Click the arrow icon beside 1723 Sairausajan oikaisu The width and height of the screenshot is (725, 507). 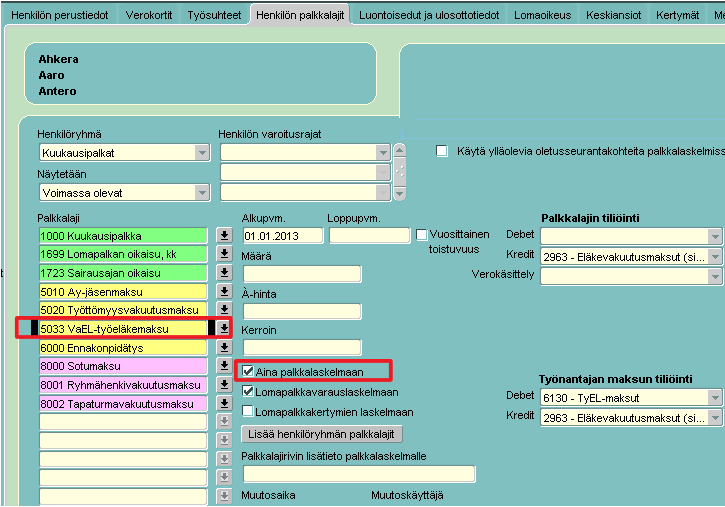click(x=224, y=273)
